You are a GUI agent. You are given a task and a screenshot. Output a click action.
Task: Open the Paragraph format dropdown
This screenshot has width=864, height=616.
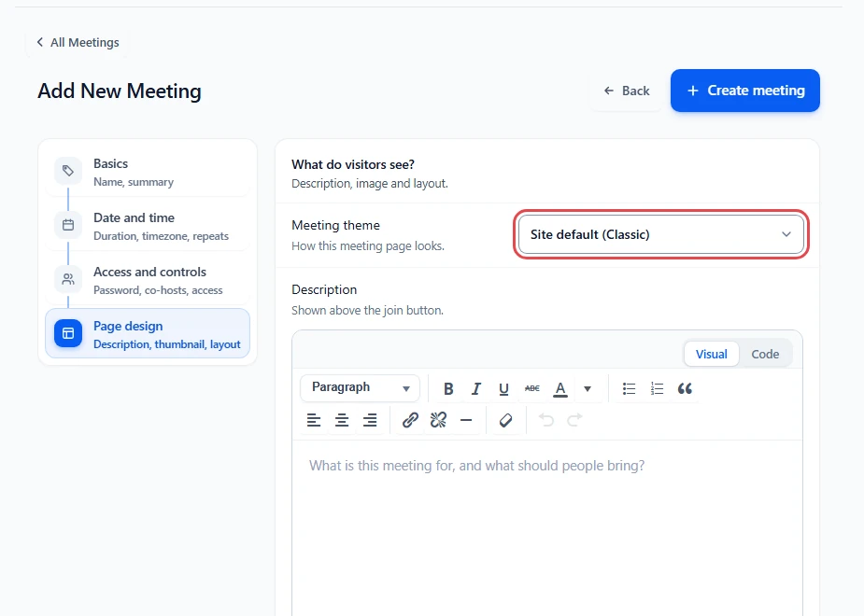tap(361, 388)
